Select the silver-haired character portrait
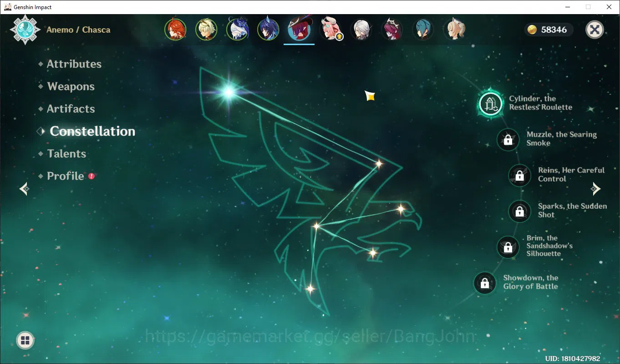620x364 pixels. [x=361, y=30]
